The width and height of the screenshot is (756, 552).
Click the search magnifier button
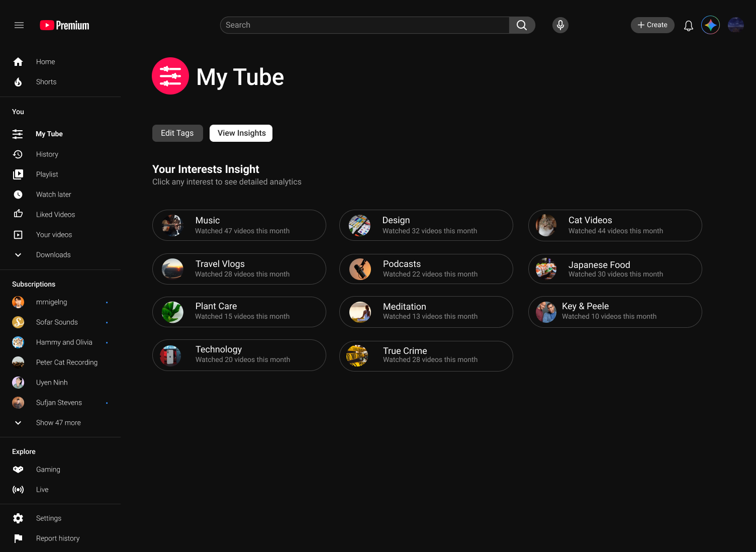(x=522, y=25)
